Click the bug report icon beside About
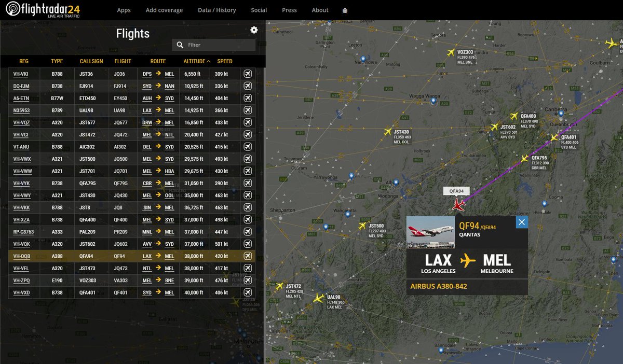623x364 pixels. [x=345, y=10]
